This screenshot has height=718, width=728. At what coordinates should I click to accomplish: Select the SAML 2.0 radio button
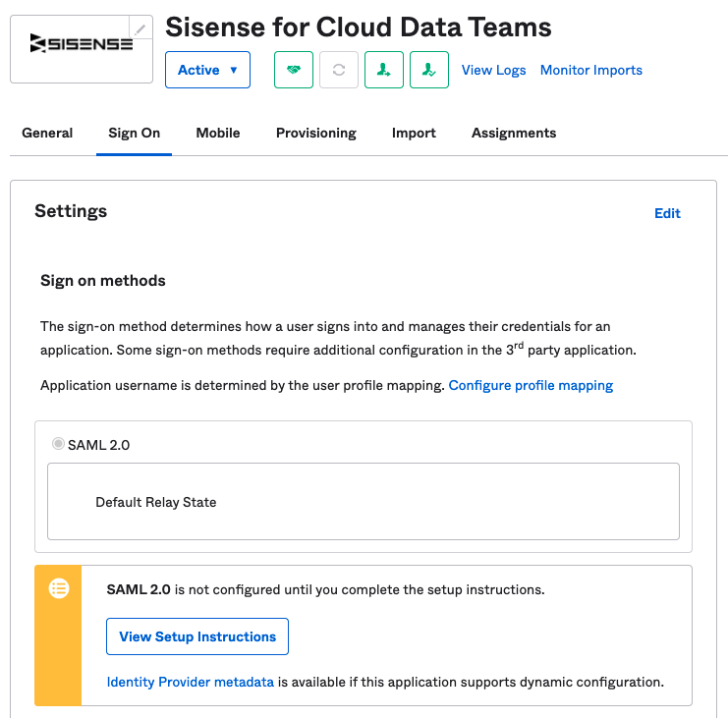58,444
